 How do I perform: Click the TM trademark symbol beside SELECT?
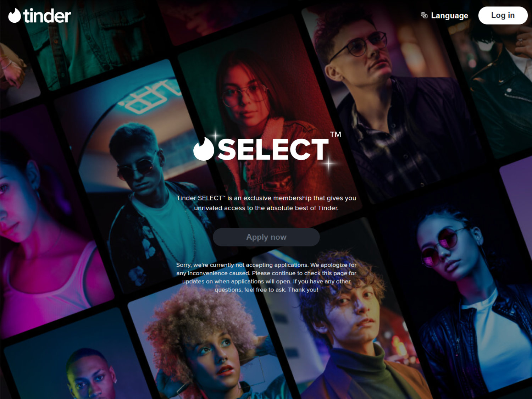tap(335, 134)
